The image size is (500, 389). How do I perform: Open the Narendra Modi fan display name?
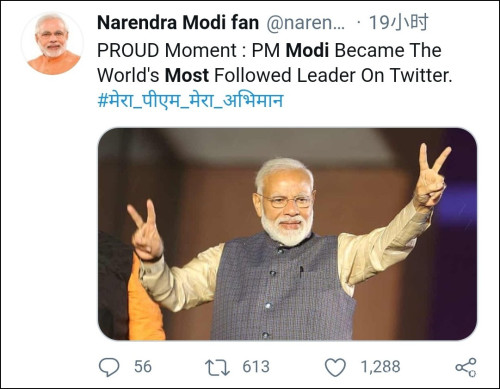(x=178, y=23)
